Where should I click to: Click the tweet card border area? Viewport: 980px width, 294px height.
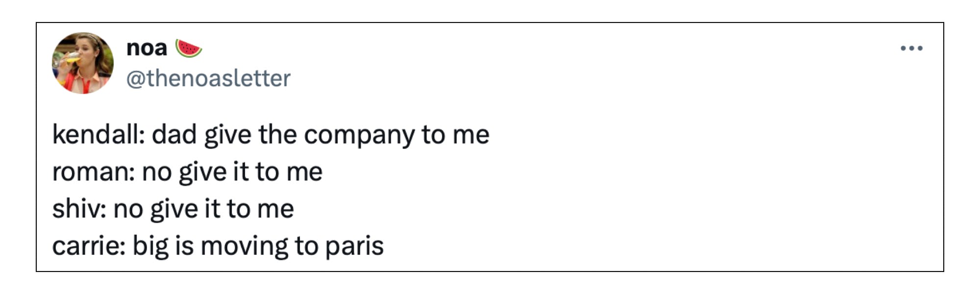click(x=490, y=22)
